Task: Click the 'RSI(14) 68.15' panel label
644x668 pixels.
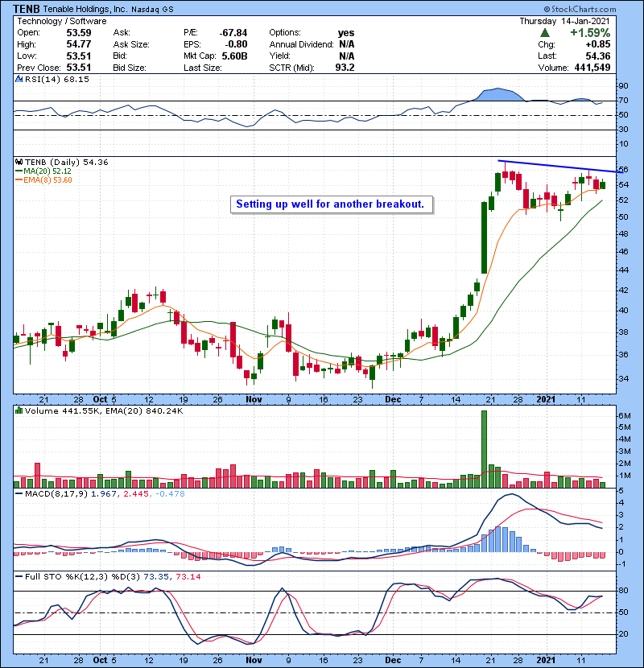Action: pos(56,79)
